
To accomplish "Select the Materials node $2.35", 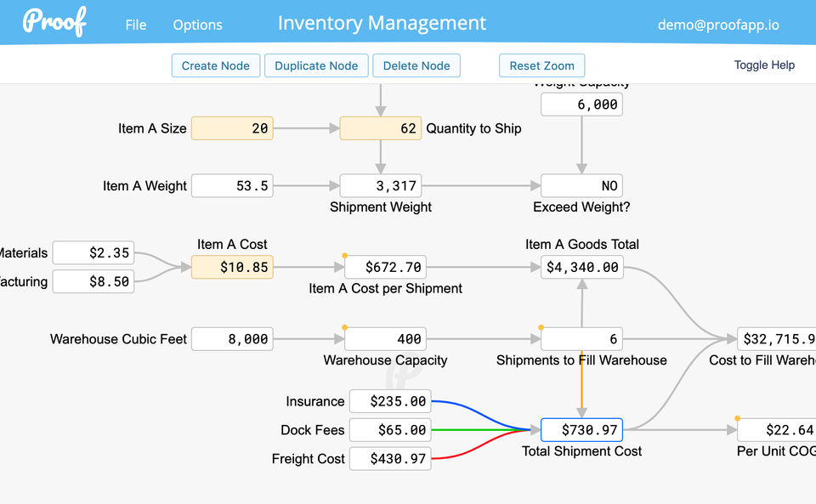I will [93, 252].
